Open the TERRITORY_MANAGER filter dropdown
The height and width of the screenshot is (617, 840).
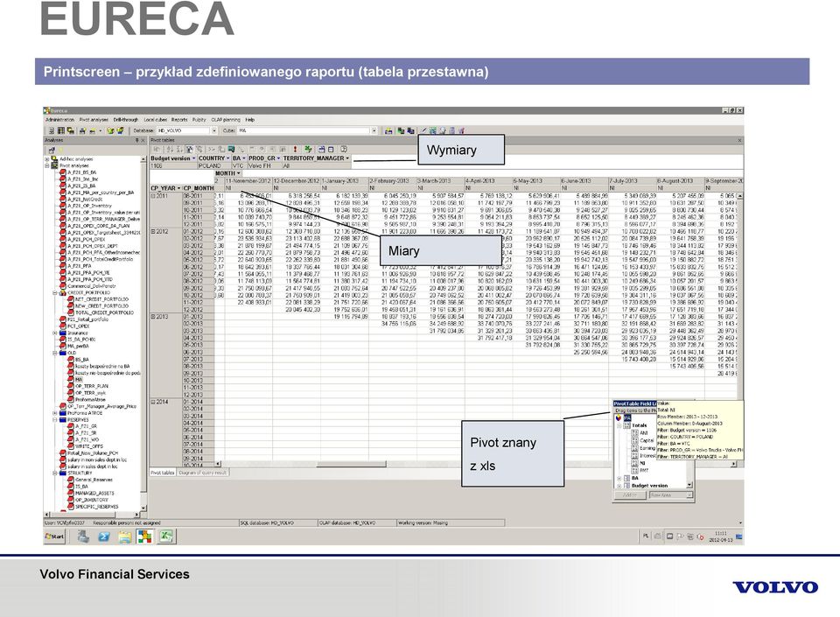[x=347, y=158]
